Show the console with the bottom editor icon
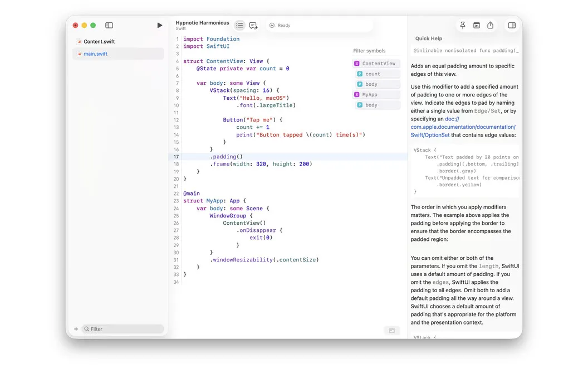The image size is (588, 368). click(x=392, y=331)
